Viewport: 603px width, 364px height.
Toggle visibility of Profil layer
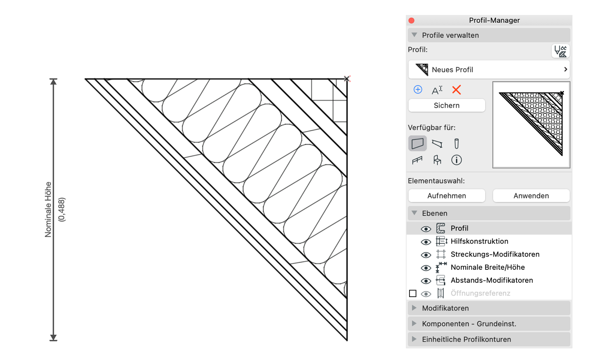[426, 229]
